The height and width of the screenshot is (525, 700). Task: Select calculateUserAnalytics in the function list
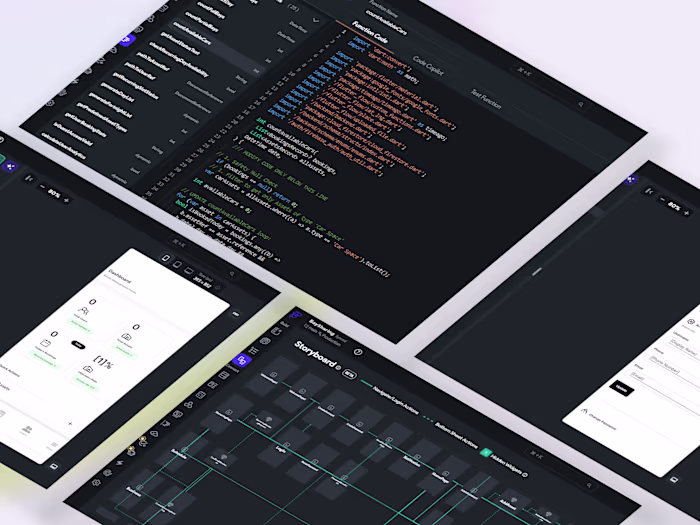63,145
